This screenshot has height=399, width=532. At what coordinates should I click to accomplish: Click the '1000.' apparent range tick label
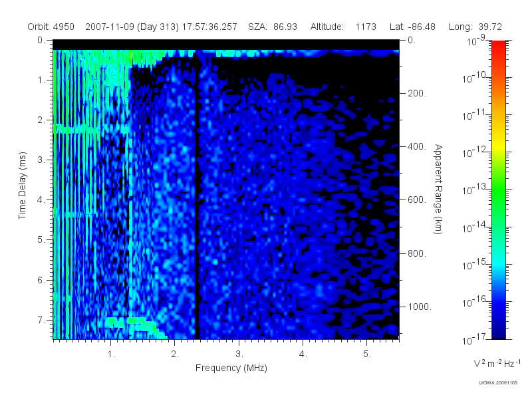click(x=420, y=307)
